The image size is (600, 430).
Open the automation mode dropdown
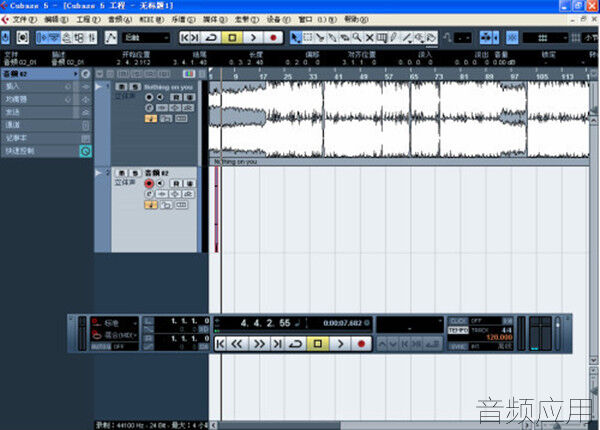click(146, 37)
